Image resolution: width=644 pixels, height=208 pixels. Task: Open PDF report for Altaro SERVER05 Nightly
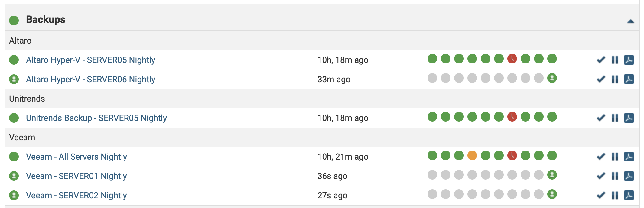point(629,60)
